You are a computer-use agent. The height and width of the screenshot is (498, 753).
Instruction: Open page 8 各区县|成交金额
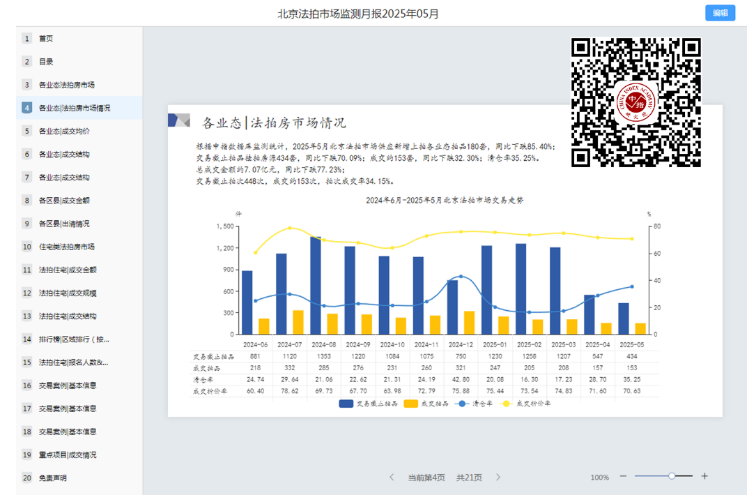point(79,200)
